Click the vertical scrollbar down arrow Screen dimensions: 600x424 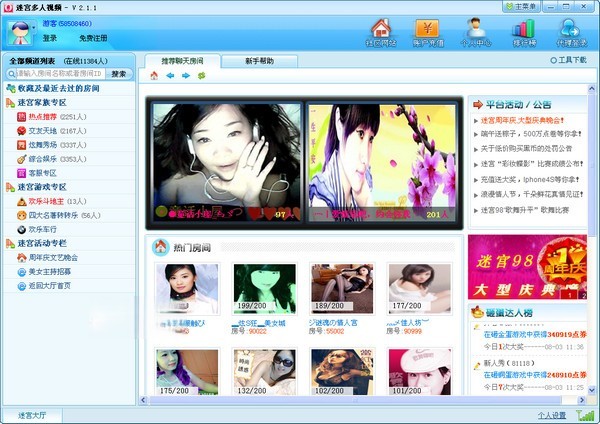(592, 390)
